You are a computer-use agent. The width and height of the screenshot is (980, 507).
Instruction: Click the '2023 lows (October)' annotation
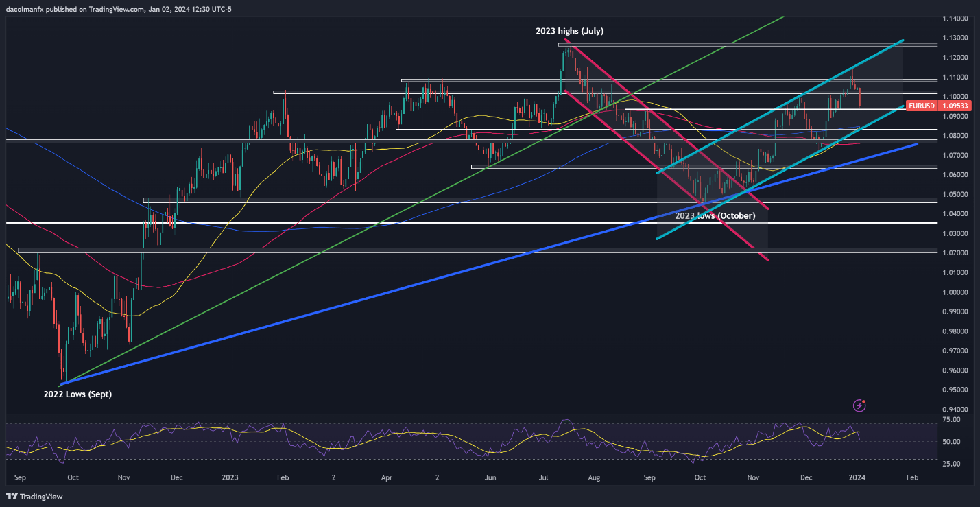coord(715,215)
